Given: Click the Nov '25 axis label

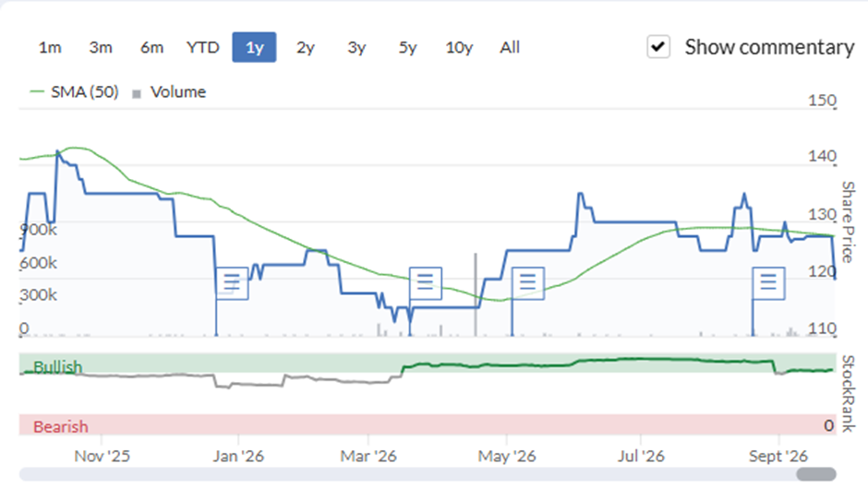Looking at the screenshot, I should point(102,457).
